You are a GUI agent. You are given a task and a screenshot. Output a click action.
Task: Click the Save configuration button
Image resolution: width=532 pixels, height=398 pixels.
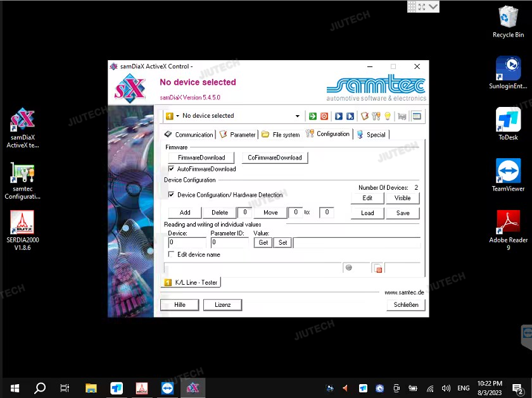(402, 213)
